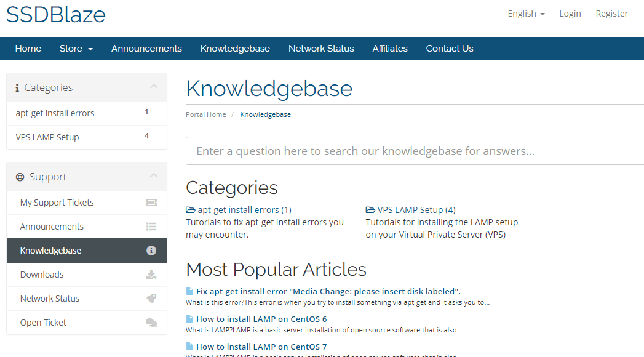Click the Login link
The width and height of the screenshot is (644, 357).
pyautogui.click(x=570, y=14)
